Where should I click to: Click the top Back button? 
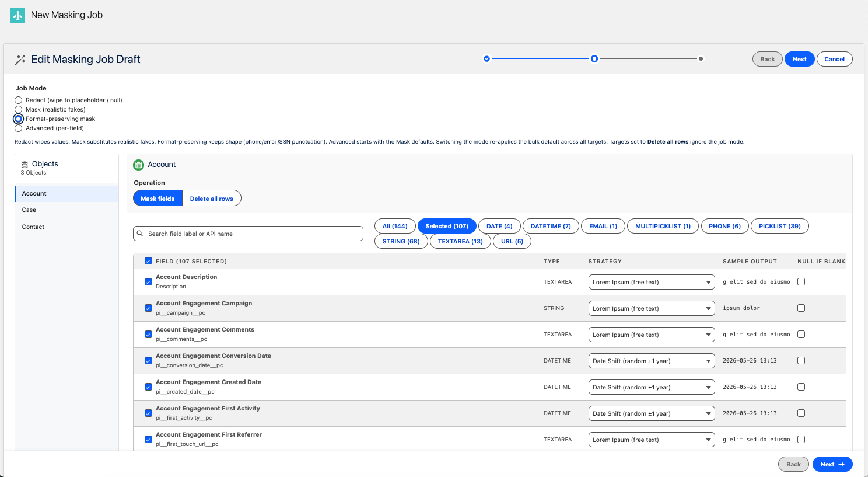768,59
